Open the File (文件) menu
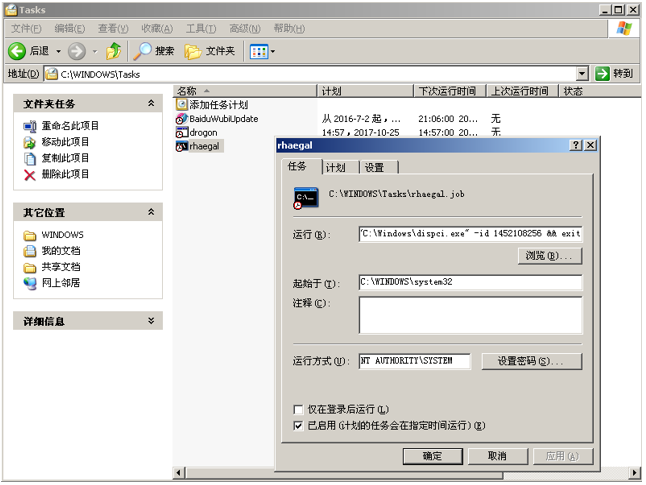646x485 pixels. (x=26, y=28)
